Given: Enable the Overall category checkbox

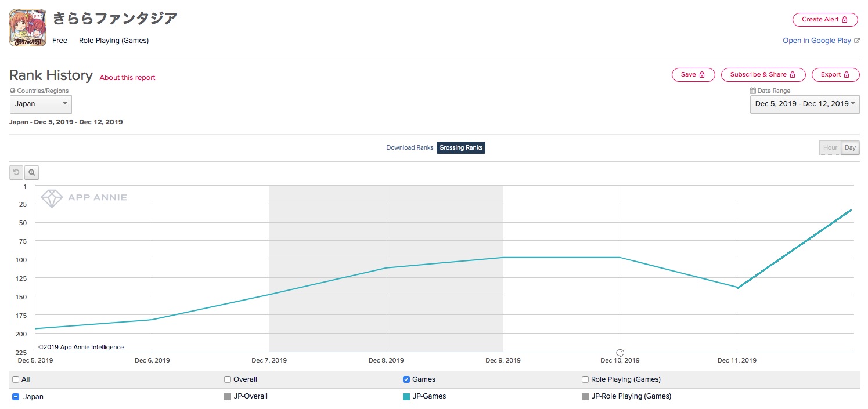Looking at the screenshot, I should 228,379.
